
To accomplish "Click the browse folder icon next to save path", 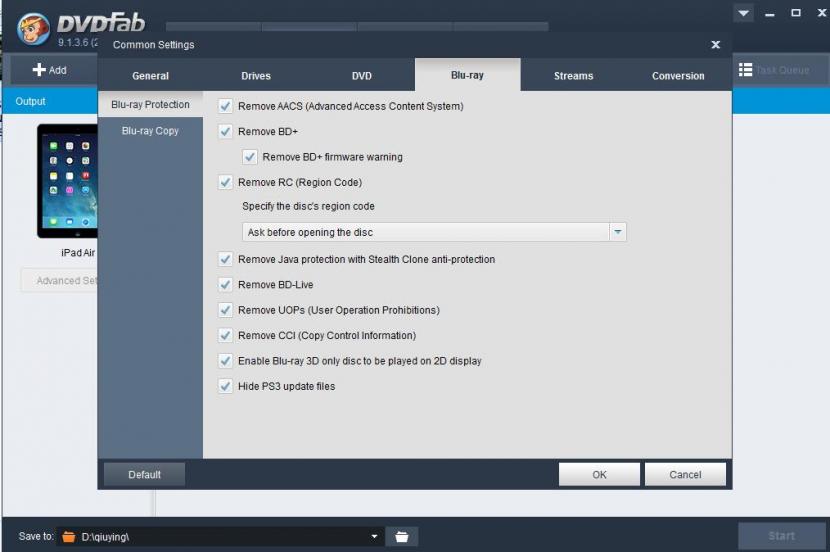I will (401, 537).
